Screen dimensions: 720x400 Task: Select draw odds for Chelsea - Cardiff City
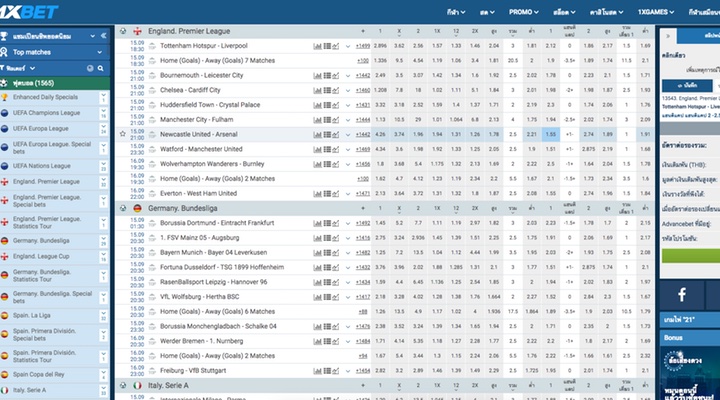tap(399, 90)
